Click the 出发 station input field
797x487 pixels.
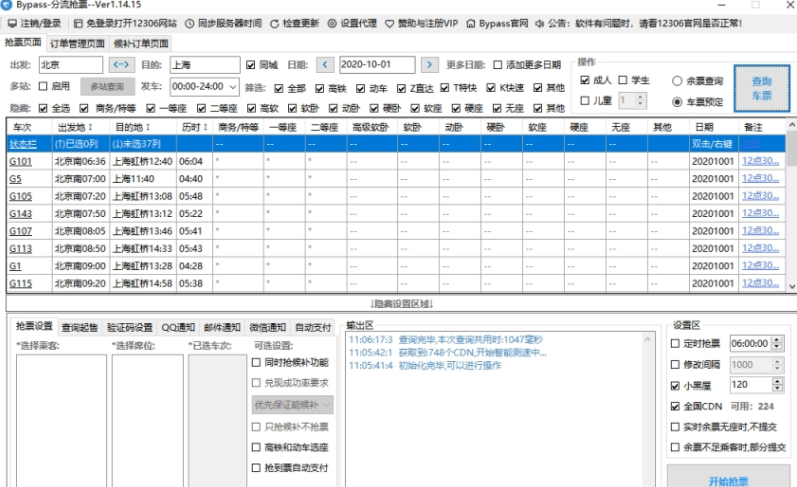click(71, 65)
